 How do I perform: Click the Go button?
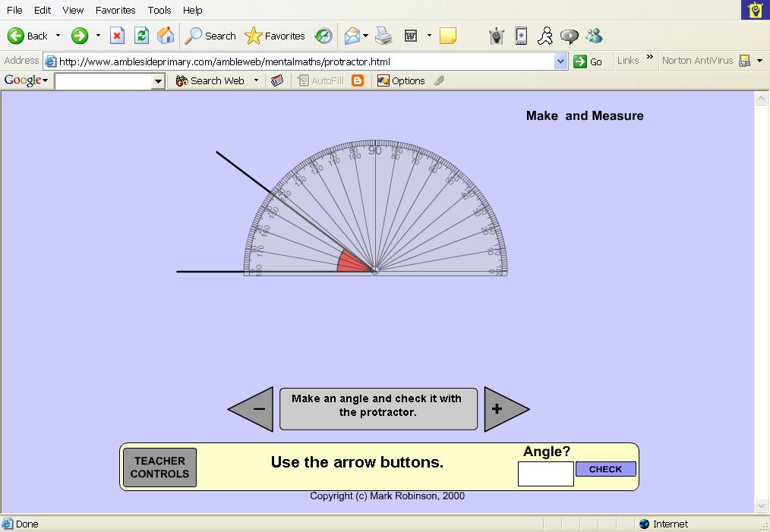pos(588,61)
